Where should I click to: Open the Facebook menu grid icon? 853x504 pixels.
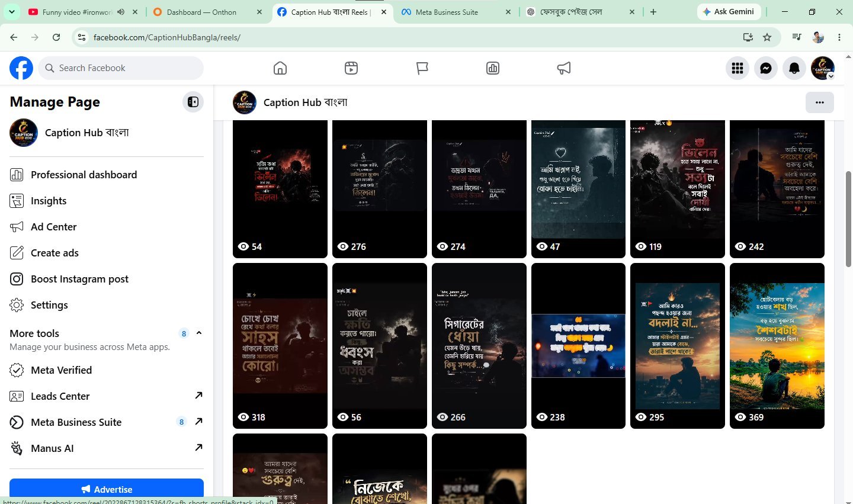coord(737,68)
